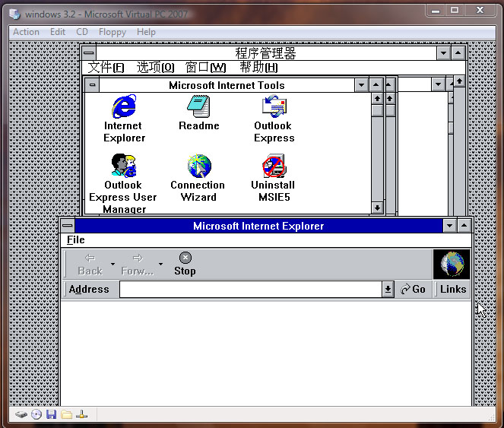
Task: Open the Virtual PC window icon menu
Action: pyautogui.click(x=14, y=14)
